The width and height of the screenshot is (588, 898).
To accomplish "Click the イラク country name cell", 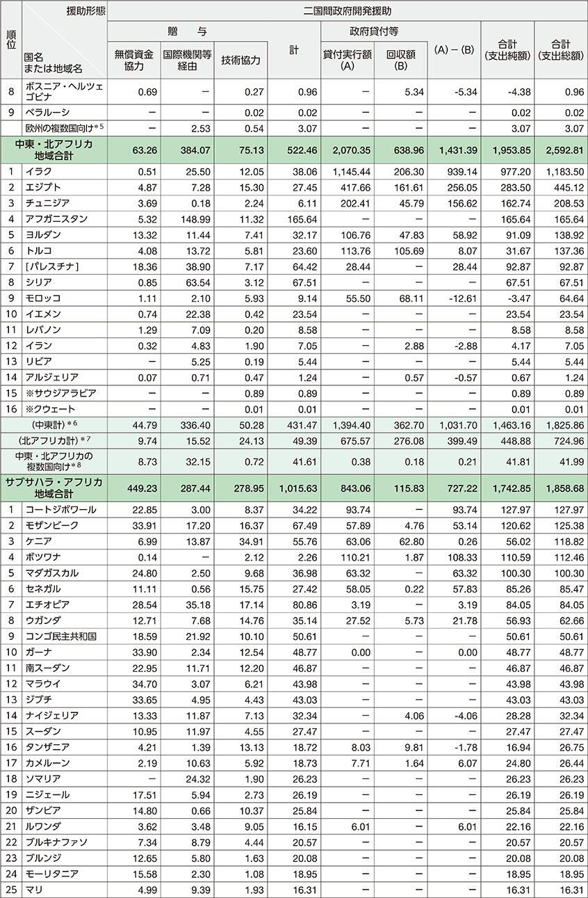I will [40, 173].
